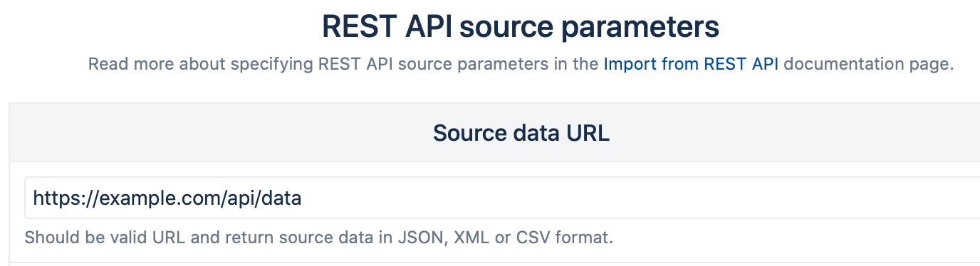Screen dimensions: 980x266
Task: Click the 'REST API source parameters' heading
Action: coord(521,27)
